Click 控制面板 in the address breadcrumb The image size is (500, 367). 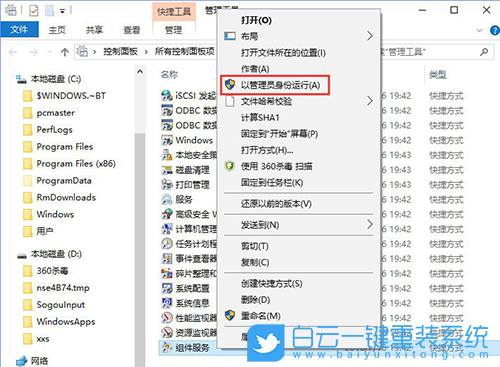pos(120,52)
